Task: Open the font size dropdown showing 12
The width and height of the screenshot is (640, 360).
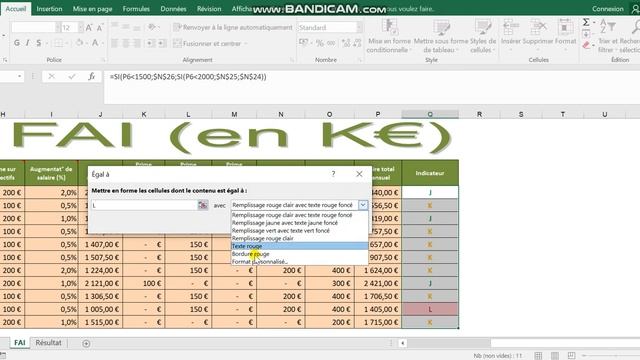Action: [x=80, y=28]
